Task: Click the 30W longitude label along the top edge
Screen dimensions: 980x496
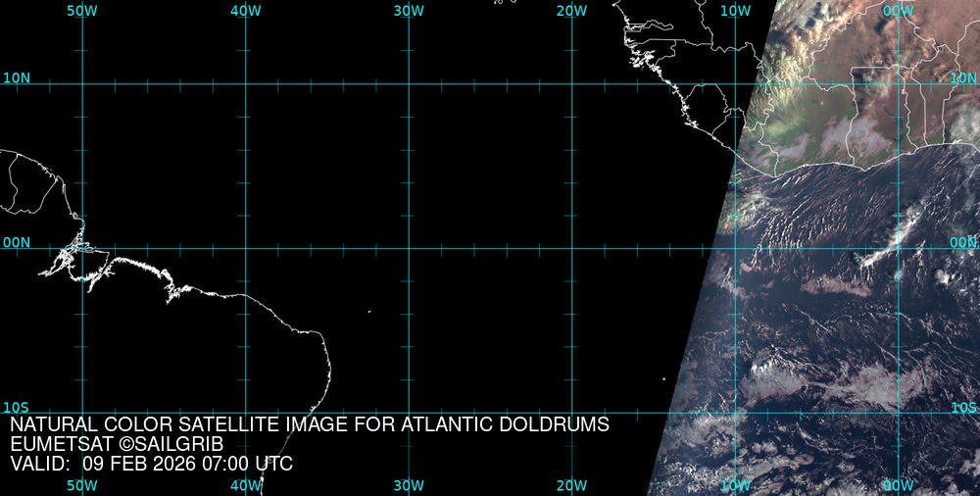Action: tap(409, 11)
